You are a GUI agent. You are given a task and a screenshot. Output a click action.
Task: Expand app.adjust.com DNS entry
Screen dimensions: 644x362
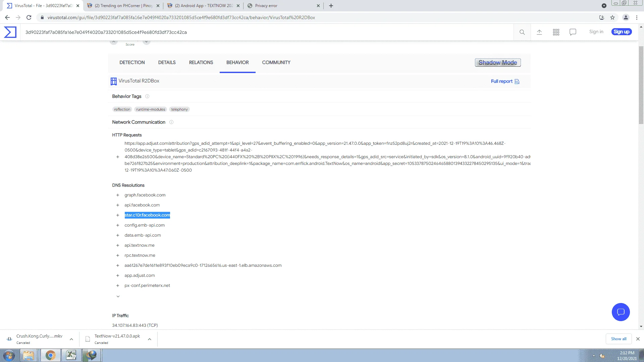(x=118, y=276)
